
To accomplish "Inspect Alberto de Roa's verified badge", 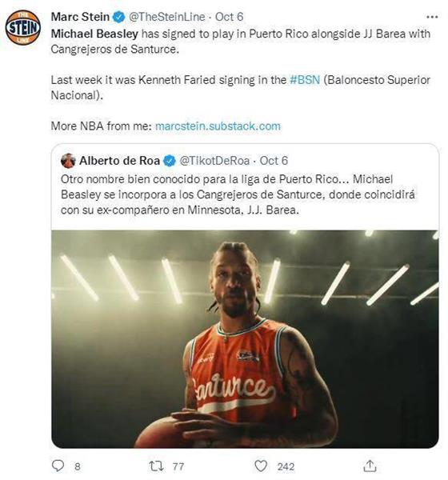I will 170,161.
